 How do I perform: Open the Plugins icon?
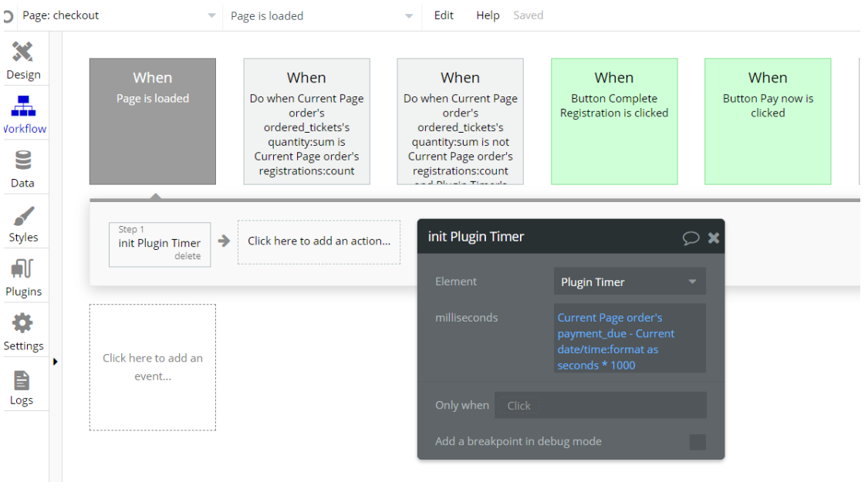(x=23, y=270)
